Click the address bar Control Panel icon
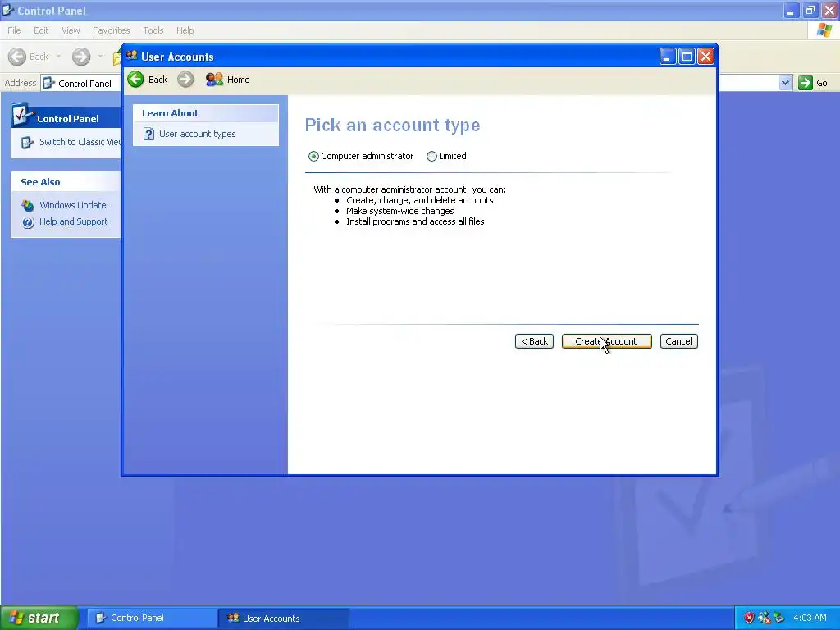This screenshot has height=630, width=840. pyautogui.click(x=48, y=83)
